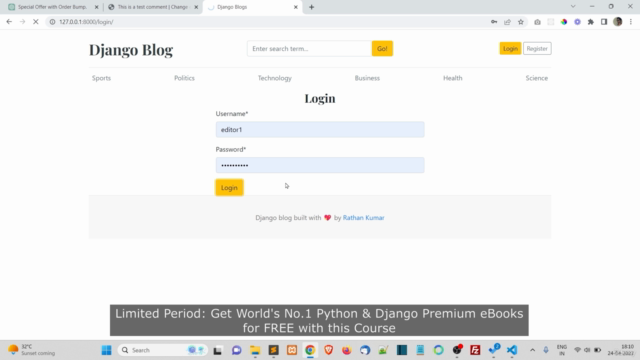This screenshot has width=640, height=360.
Task: Open the Chrome profile avatar
Action: 618,22
